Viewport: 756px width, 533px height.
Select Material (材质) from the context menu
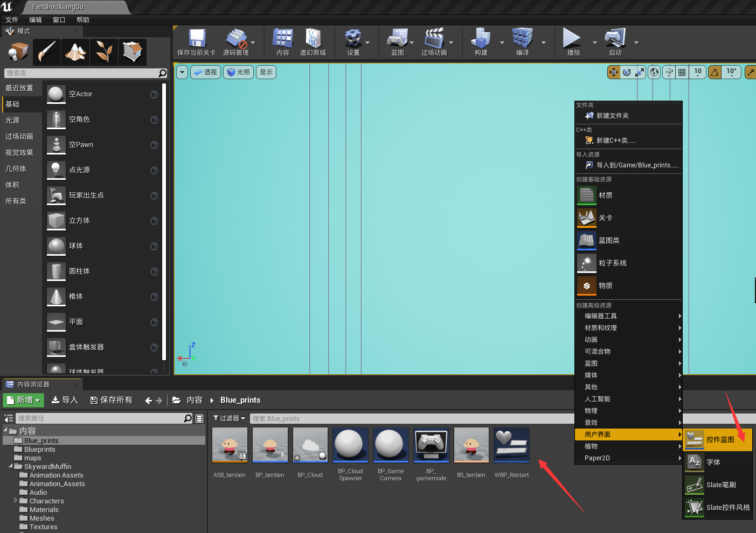605,195
